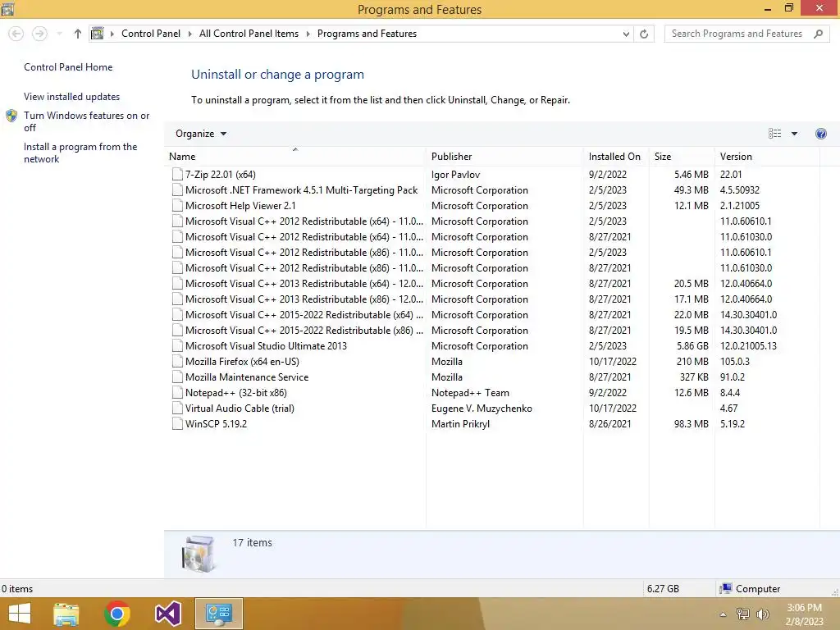Select the 7-Zip 22.01 (x64) icon
Image resolution: width=840 pixels, height=630 pixels.
click(177, 174)
